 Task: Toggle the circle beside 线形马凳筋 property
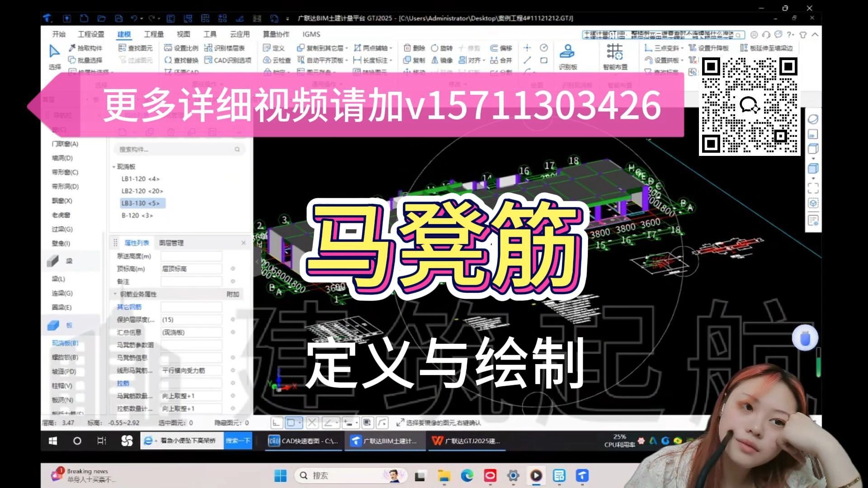click(233, 371)
